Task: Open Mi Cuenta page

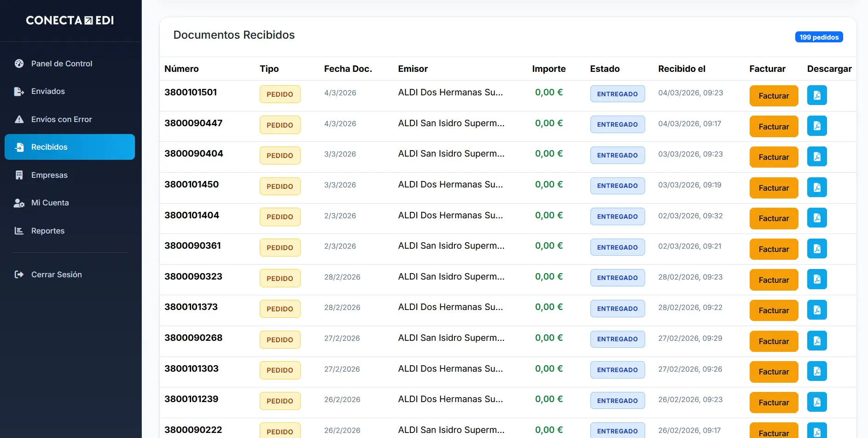Action: (x=50, y=203)
